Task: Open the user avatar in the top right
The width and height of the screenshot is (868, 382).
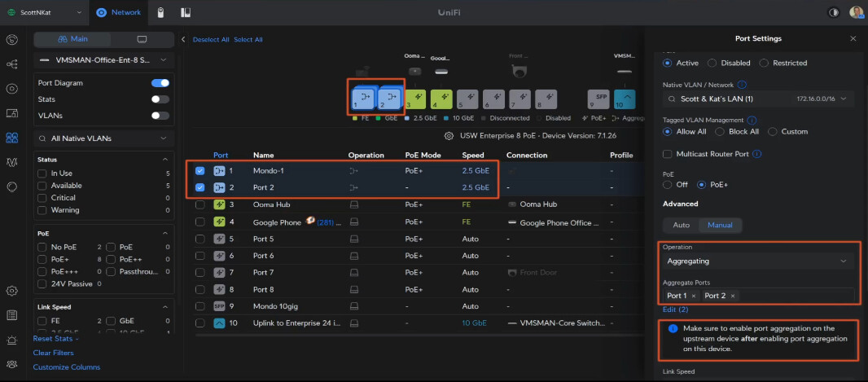Action: (856, 12)
